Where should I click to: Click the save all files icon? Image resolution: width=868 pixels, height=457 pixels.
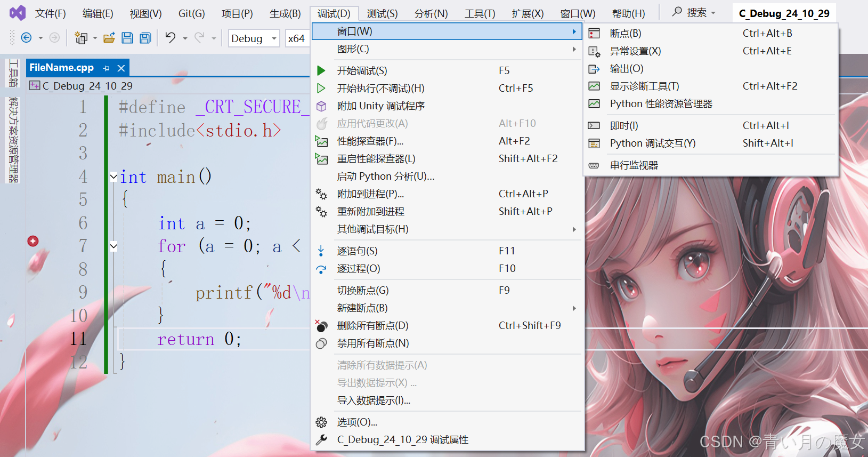145,38
